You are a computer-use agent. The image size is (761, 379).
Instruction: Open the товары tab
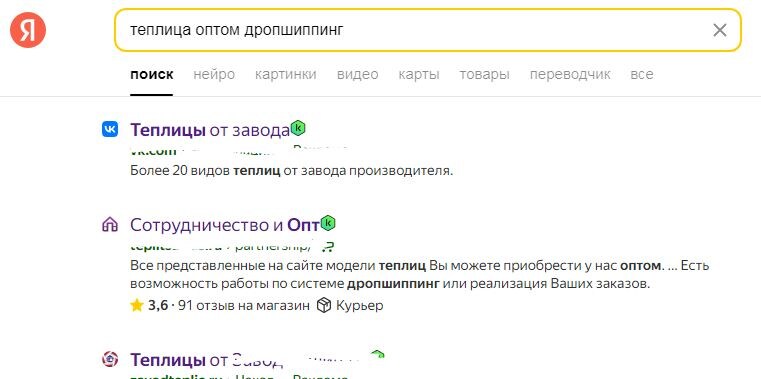(x=484, y=74)
